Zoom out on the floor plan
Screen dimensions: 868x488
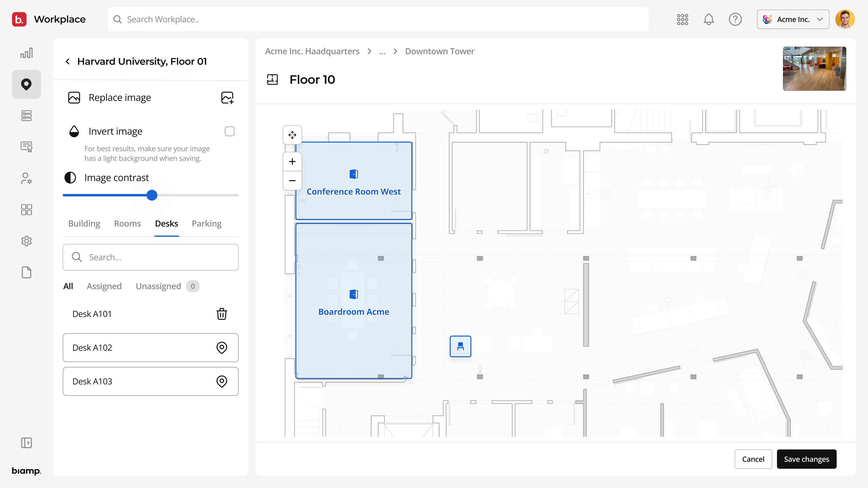[292, 180]
